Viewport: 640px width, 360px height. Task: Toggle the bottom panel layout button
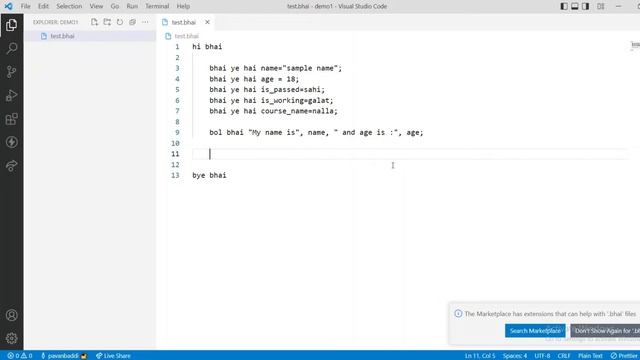point(575,6)
